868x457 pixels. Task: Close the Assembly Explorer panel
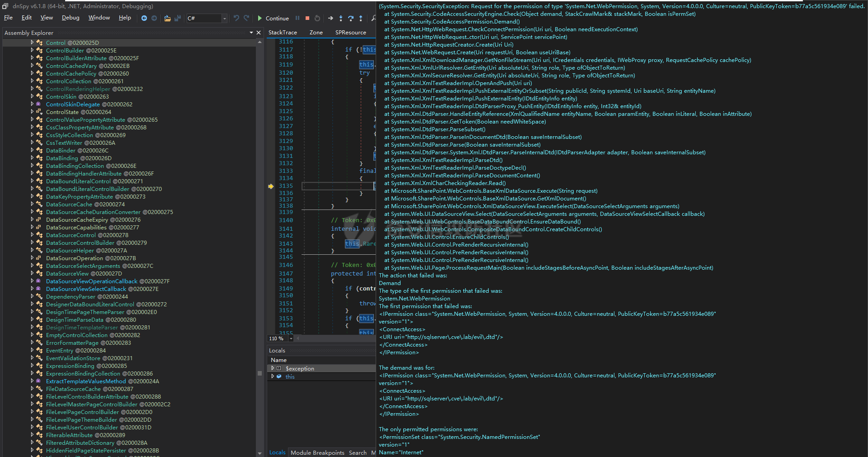pos(259,33)
